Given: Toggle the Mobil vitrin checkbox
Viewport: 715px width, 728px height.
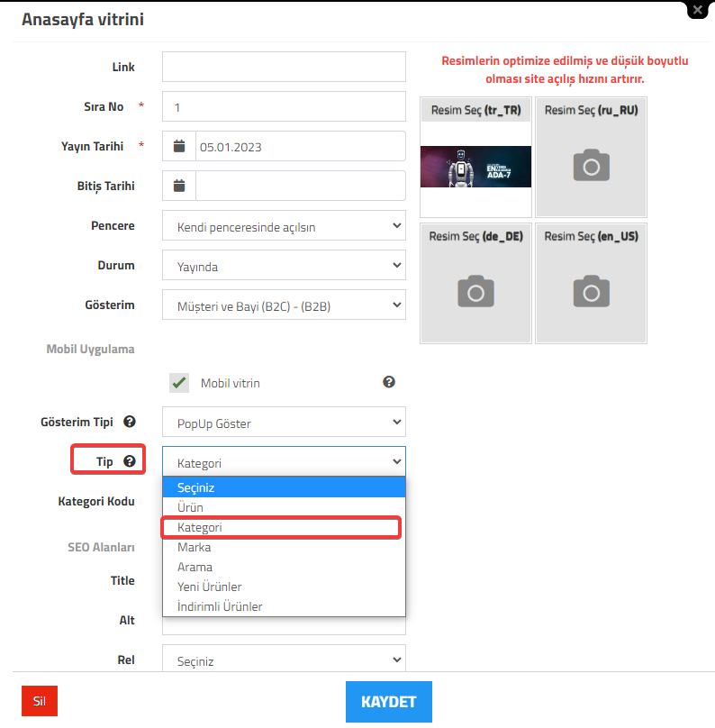Looking at the screenshot, I should [x=179, y=383].
